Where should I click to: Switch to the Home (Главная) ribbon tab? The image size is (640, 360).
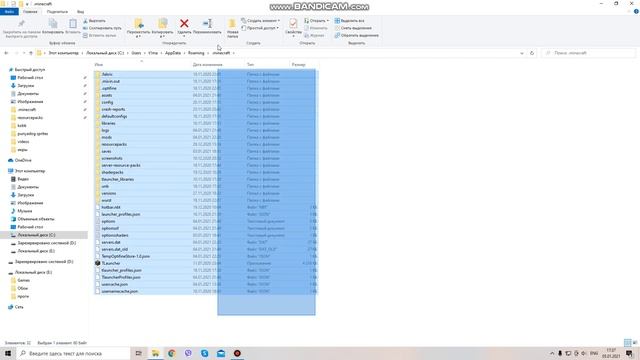click(30, 12)
